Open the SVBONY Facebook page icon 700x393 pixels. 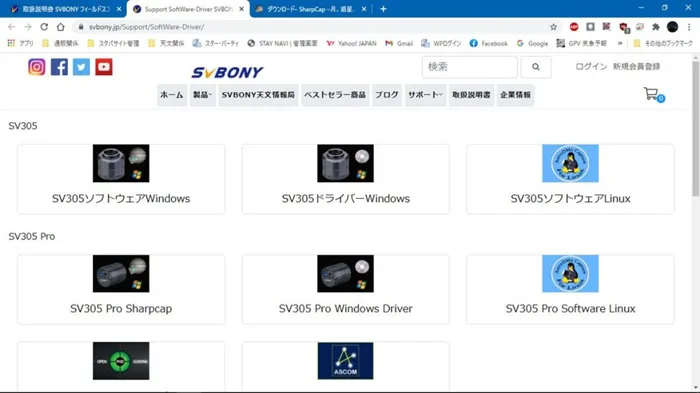[59, 67]
